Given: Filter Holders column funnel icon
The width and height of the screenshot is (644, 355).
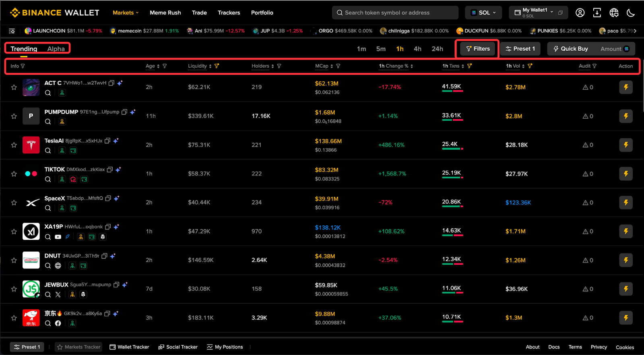Looking at the screenshot, I should (279, 66).
